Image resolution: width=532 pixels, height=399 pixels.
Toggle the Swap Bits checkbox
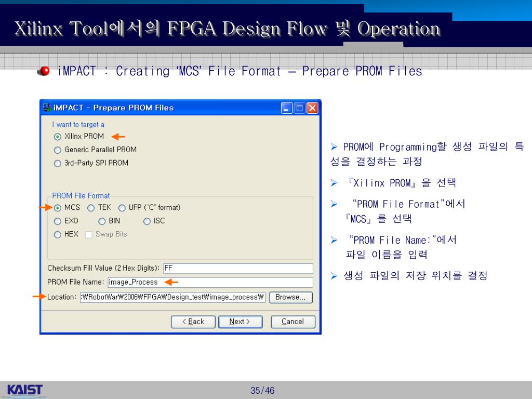(88, 235)
